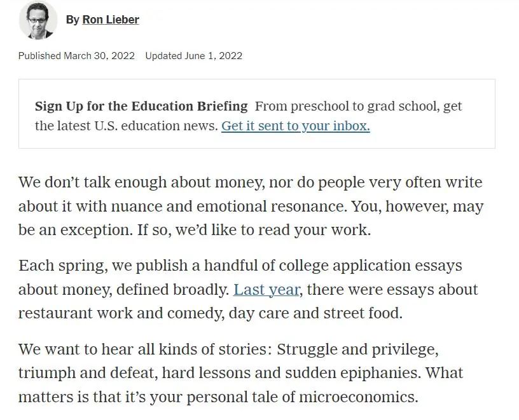Click Ron Lieber's author photo

point(38,20)
